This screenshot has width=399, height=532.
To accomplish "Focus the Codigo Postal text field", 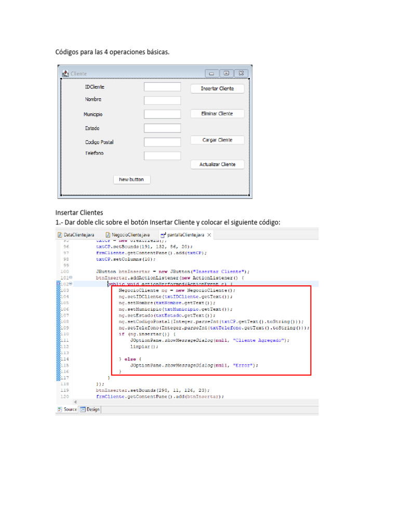I will 162,142.
